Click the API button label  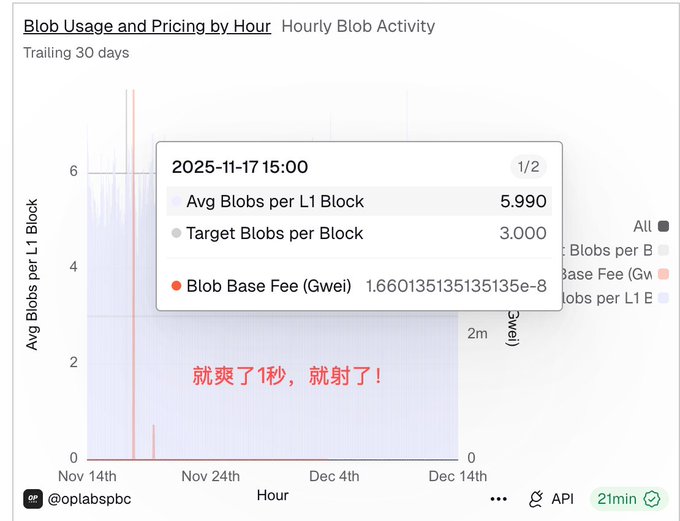click(562, 499)
